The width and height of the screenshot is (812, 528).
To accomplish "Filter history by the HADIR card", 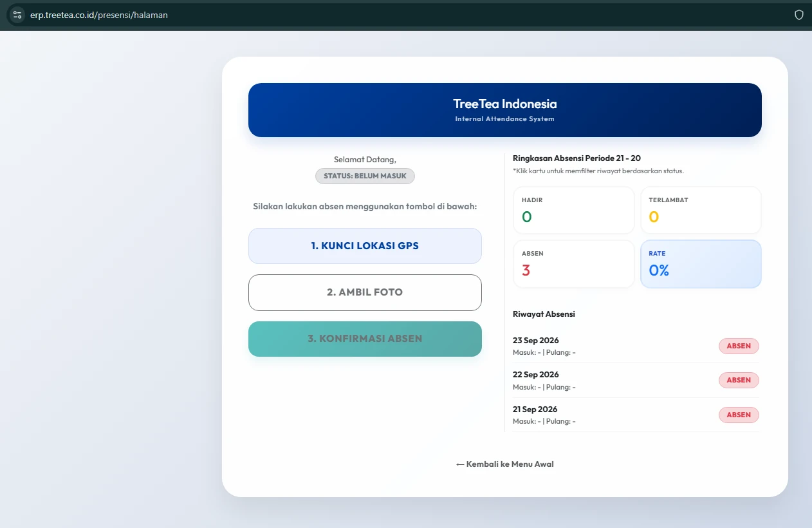I will [574, 211].
